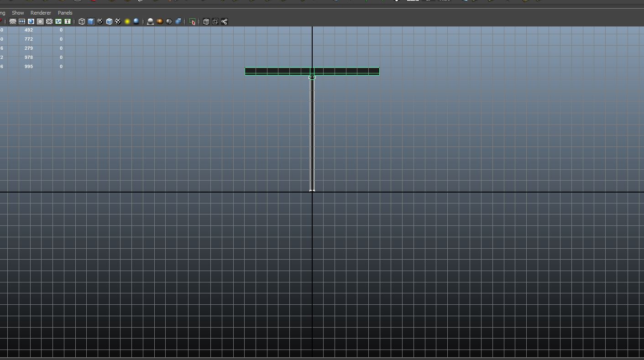The height and width of the screenshot is (360, 644).
Task: Turn on textured display checker icon
Action: pyautogui.click(x=118, y=21)
